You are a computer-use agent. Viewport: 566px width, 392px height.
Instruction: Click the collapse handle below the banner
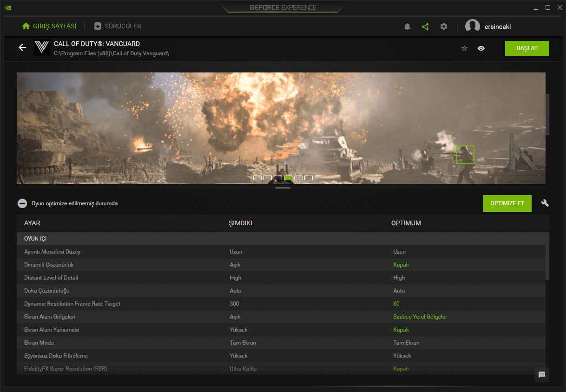point(283,188)
